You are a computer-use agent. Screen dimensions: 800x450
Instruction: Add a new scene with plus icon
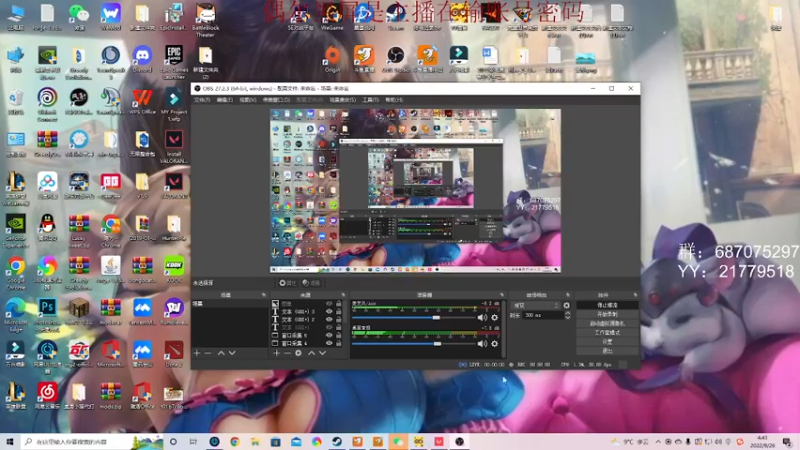point(197,353)
